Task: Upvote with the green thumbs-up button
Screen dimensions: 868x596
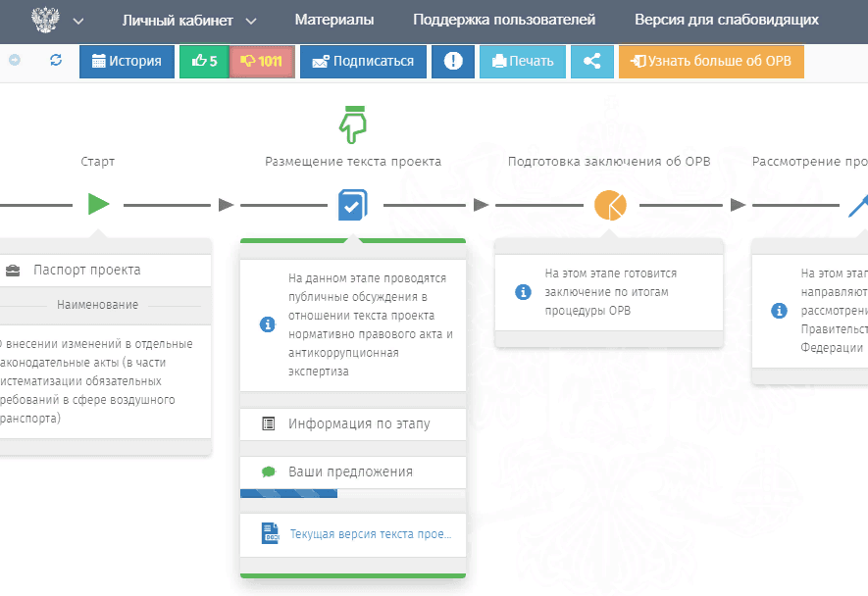Action: pyautogui.click(x=204, y=61)
